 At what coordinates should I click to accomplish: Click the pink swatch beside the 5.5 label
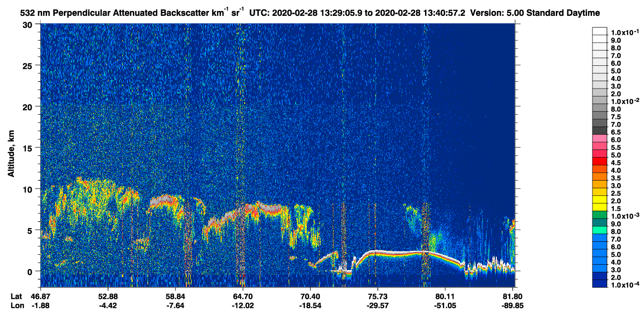[599, 147]
